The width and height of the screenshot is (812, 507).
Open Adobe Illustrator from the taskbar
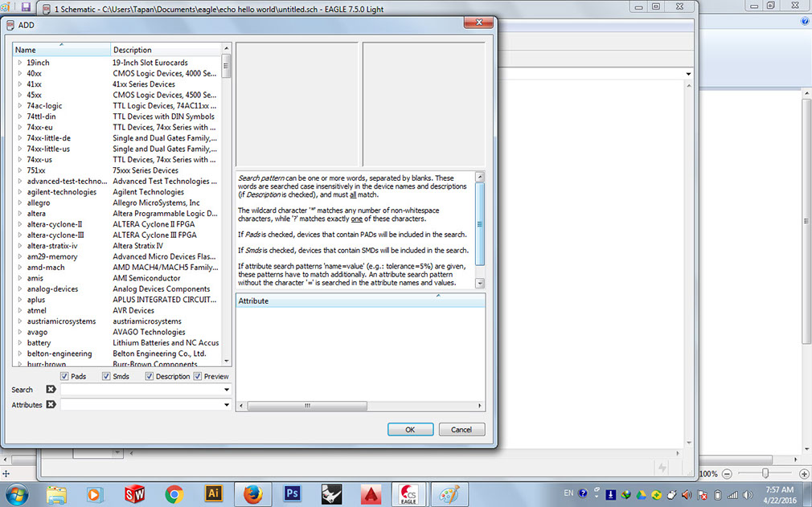click(x=213, y=493)
